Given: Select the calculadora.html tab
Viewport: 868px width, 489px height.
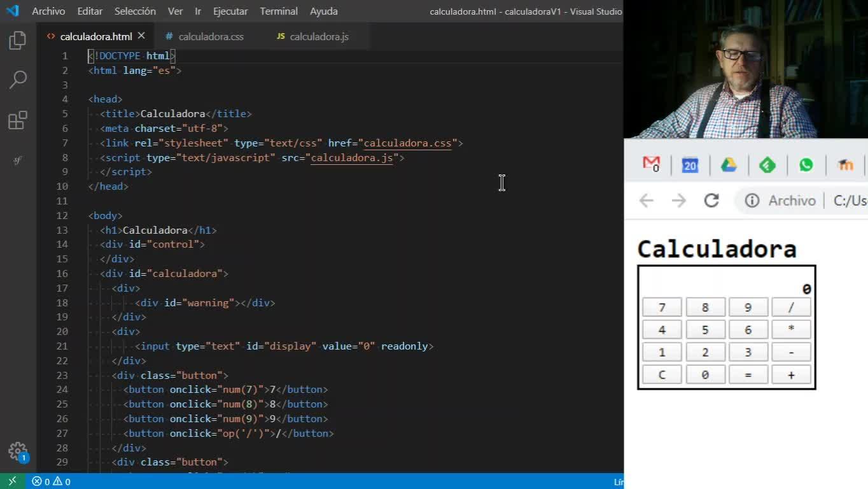Looking at the screenshot, I should click(x=96, y=36).
